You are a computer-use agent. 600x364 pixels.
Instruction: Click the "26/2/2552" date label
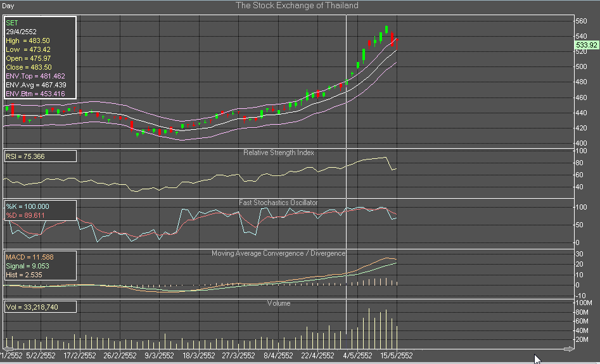(x=120, y=356)
